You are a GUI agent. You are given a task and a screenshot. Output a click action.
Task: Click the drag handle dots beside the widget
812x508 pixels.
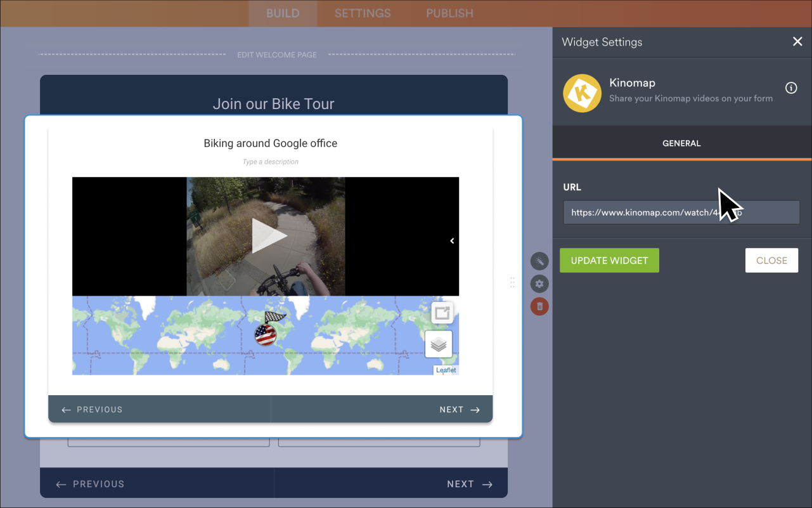coord(512,283)
